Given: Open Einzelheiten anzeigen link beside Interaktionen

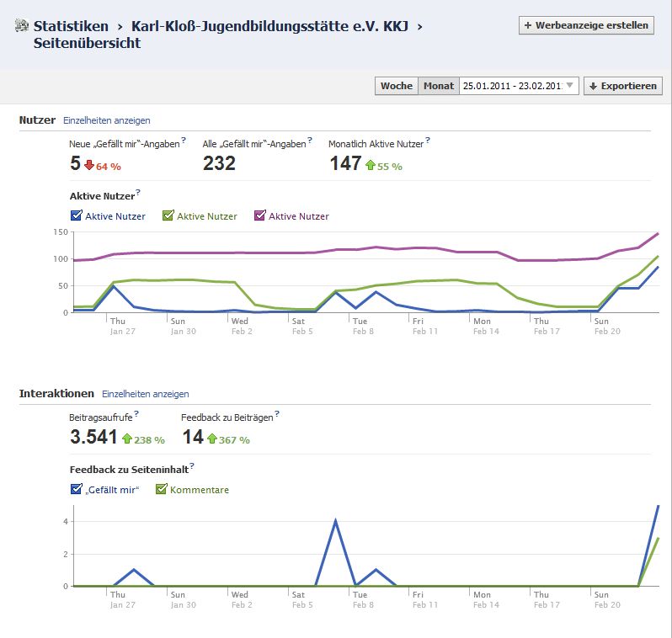Looking at the screenshot, I should (x=146, y=394).
